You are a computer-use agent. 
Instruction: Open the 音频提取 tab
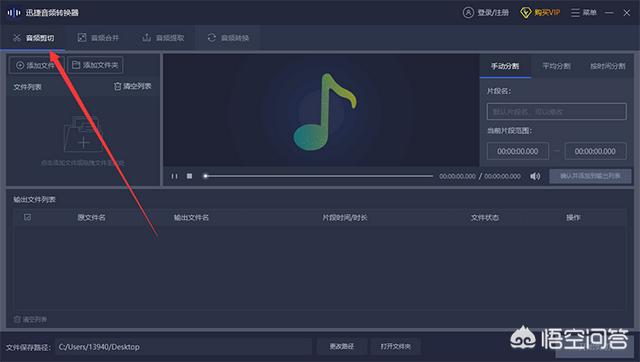tap(163, 38)
